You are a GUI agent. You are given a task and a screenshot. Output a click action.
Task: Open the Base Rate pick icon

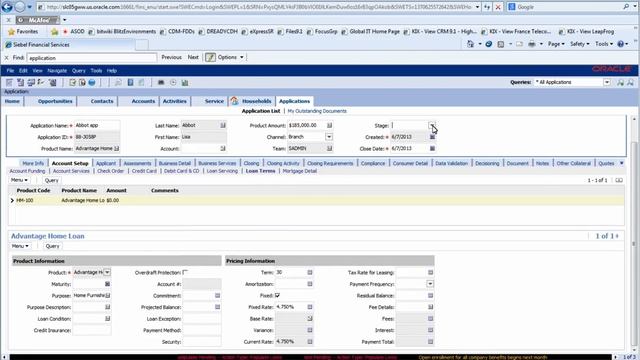point(310,318)
